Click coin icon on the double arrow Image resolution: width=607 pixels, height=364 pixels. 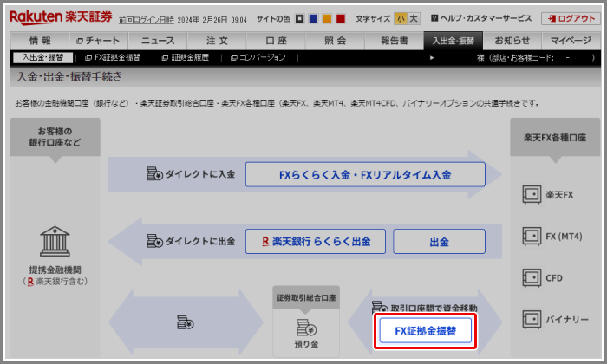[186, 322]
